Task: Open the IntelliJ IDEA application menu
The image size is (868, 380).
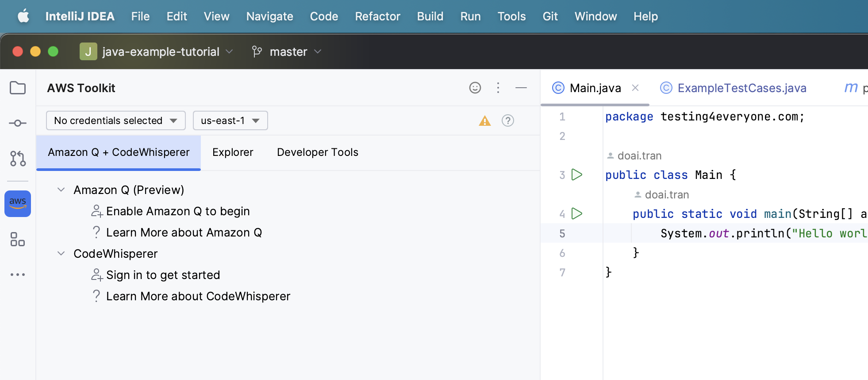Action: click(80, 16)
